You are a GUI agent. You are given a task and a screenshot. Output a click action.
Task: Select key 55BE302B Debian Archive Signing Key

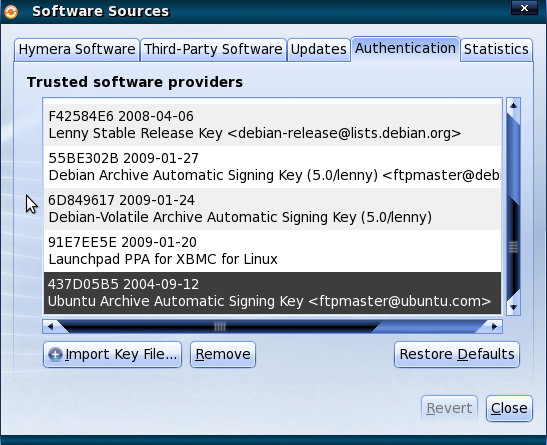pos(272,167)
